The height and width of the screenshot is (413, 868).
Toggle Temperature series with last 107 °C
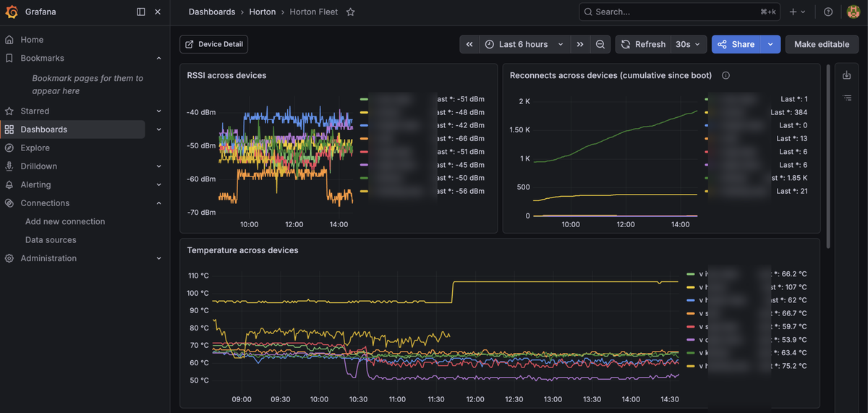(746, 287)
